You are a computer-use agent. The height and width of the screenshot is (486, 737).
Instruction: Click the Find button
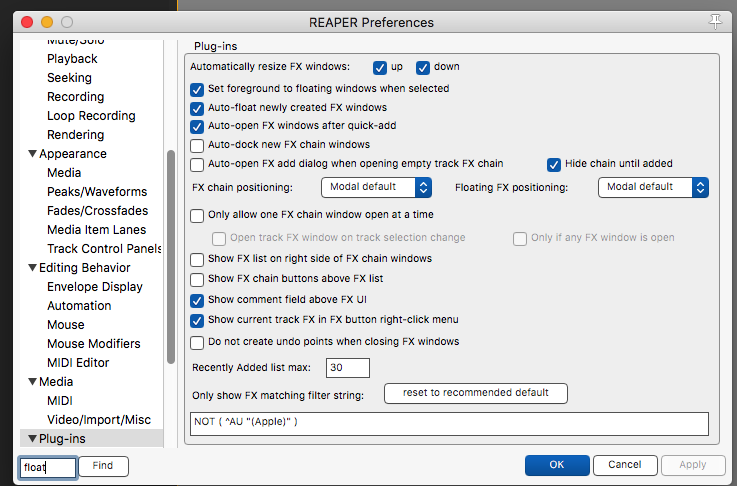pyautogui.click(x=102, y=465)
